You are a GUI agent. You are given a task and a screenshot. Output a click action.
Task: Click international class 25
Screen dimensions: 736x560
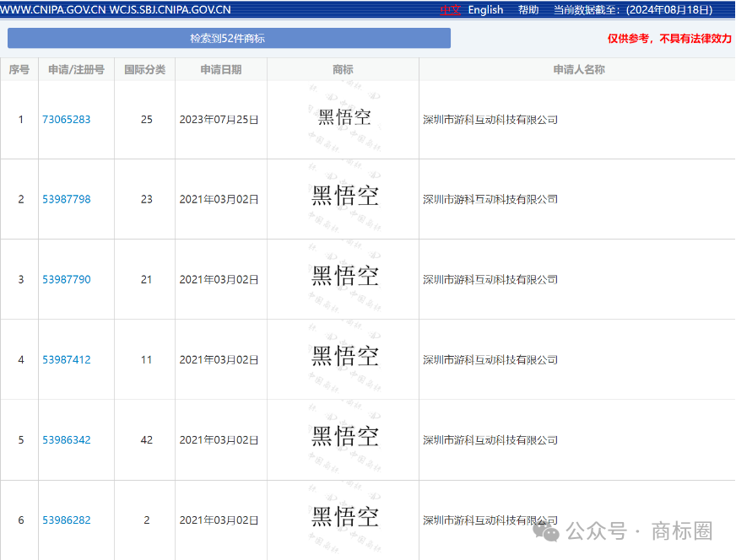(147, 120)
